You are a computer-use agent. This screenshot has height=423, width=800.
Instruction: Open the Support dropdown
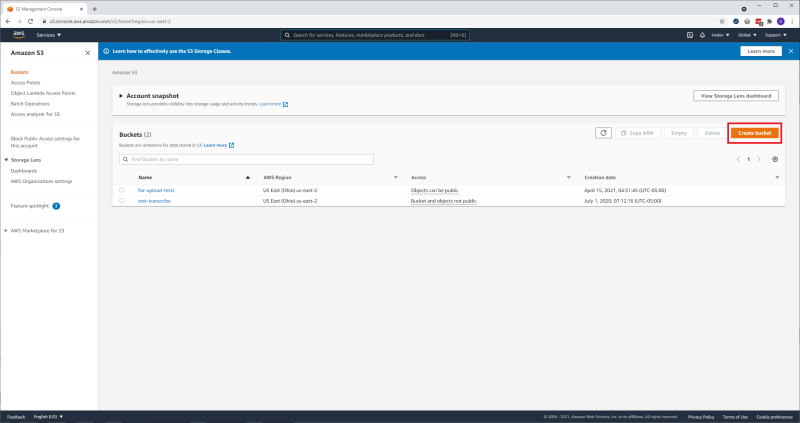(776, 35)
